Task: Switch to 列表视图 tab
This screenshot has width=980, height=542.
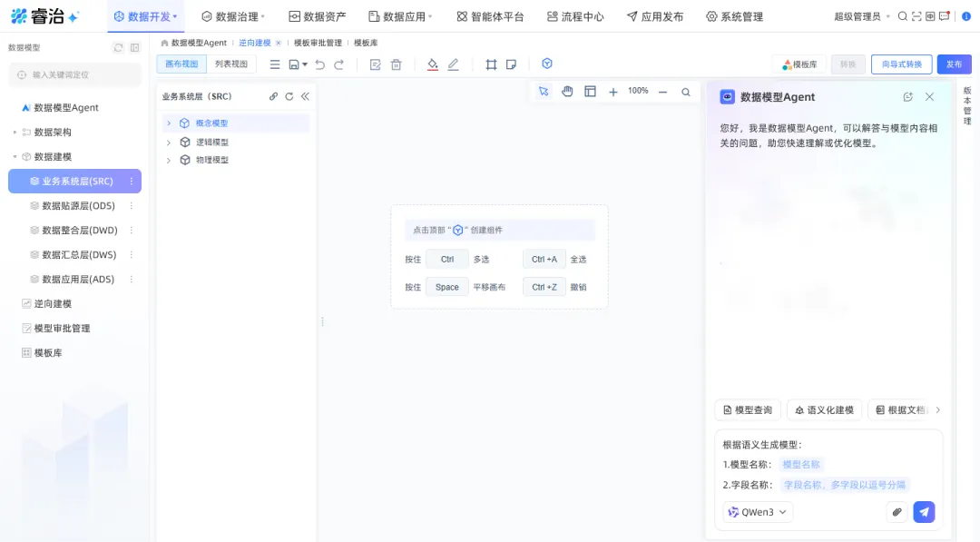Action: 231,64
